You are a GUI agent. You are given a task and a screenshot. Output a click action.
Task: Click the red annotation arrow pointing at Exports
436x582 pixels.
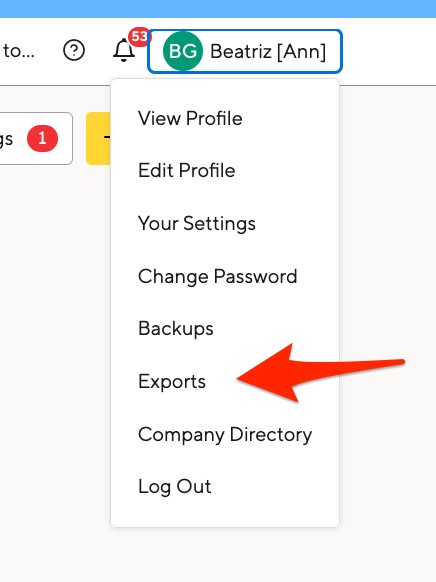coord(320,373)
